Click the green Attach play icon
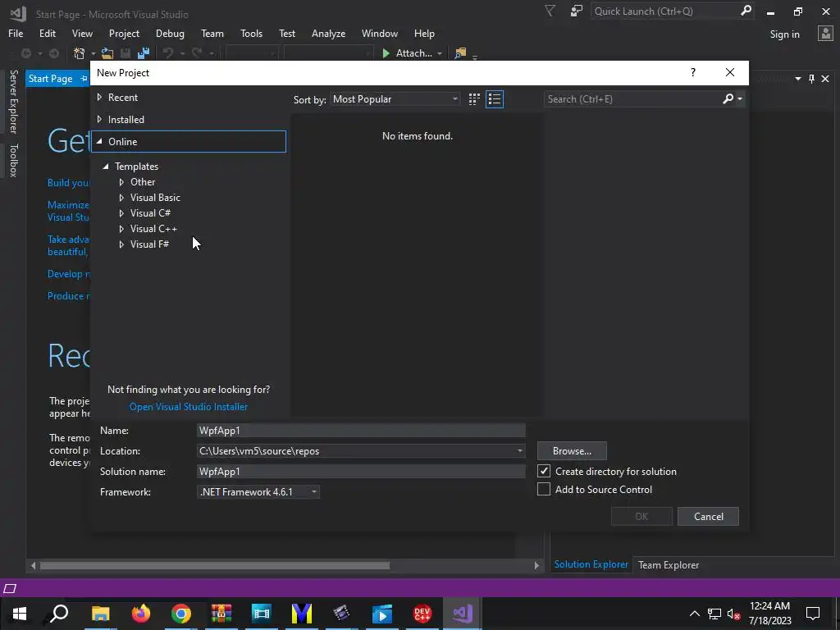 click(x=386, y=53)
